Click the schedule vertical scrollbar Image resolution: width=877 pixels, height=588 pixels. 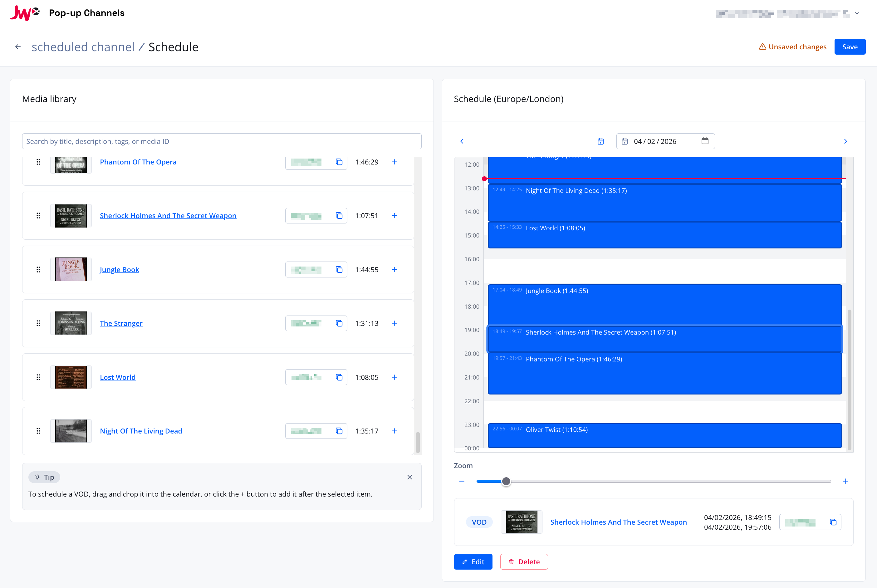pos(849,380)
